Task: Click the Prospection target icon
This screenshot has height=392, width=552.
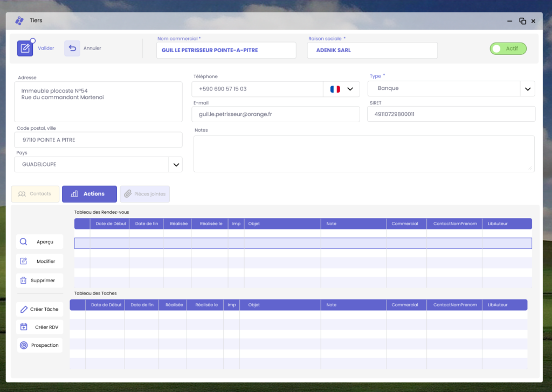Action: point(24,345)
